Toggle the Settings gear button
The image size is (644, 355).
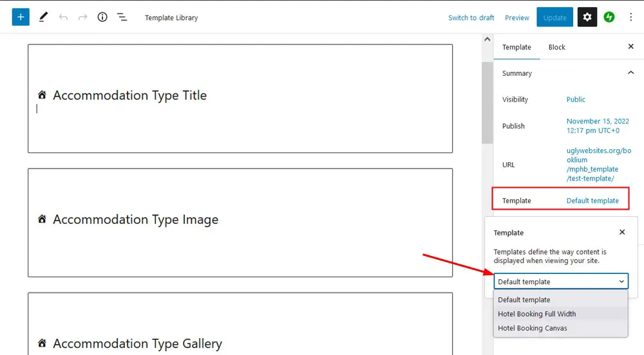587,17
